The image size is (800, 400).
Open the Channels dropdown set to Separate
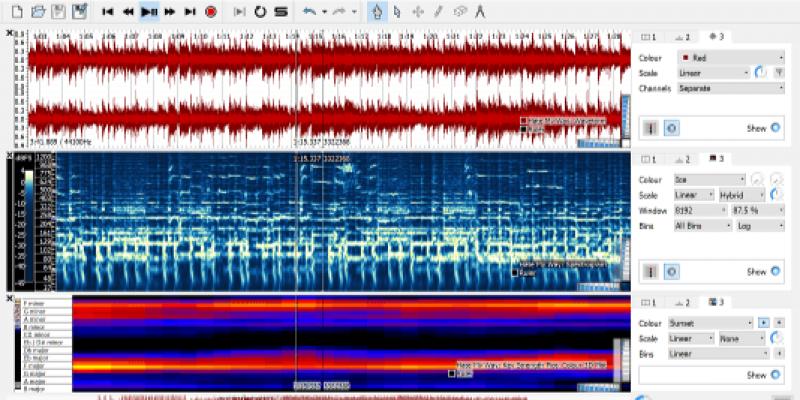click(730, 89)
